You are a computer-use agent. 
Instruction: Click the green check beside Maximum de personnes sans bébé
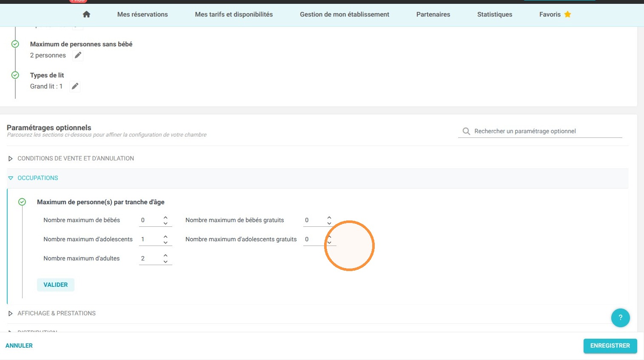(x=15, y=44)
